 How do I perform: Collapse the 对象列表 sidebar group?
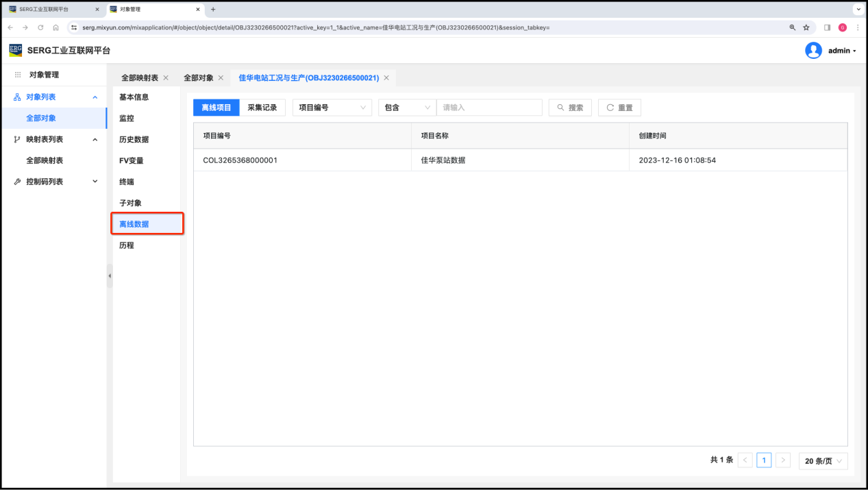[x=95, y=97]
